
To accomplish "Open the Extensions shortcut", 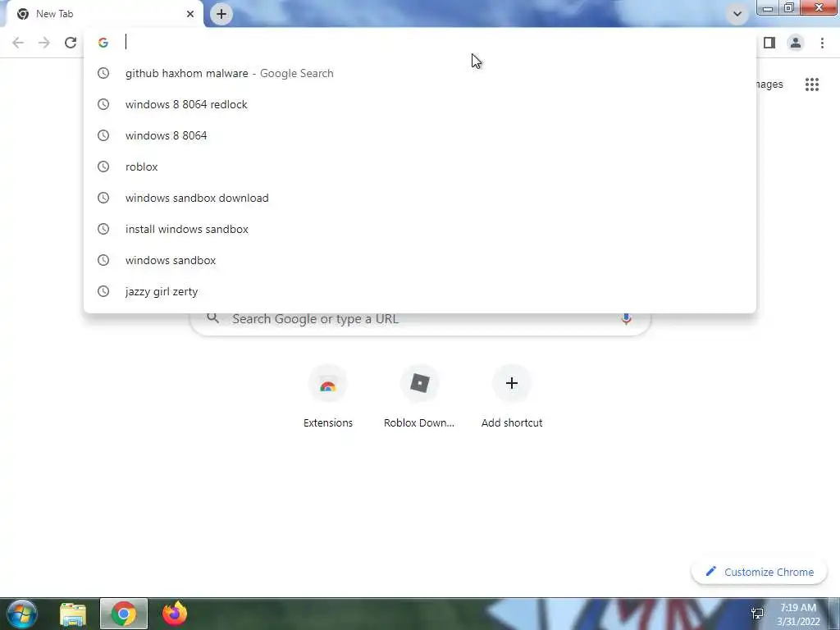I will [x=328, y=397].
